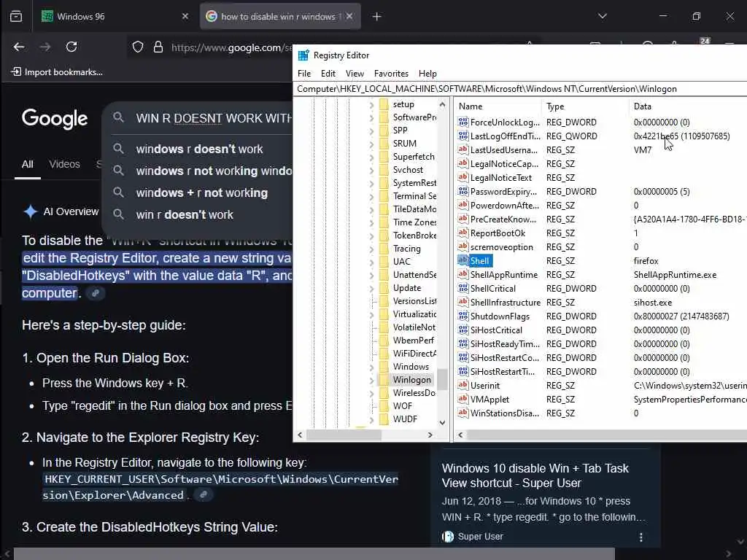Select the scremoveoption value icon
Image resolution: width=747 pixels, height=560 pixels.
pos(462,246)
